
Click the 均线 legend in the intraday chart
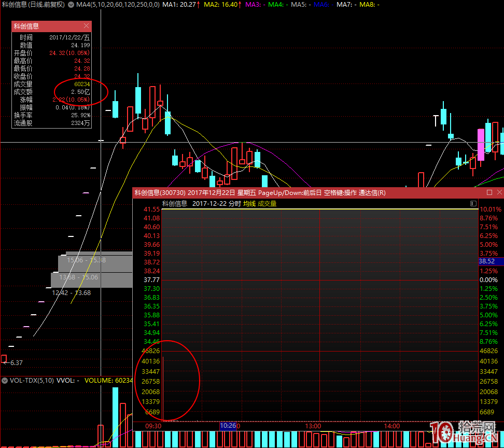pos(249,204)
